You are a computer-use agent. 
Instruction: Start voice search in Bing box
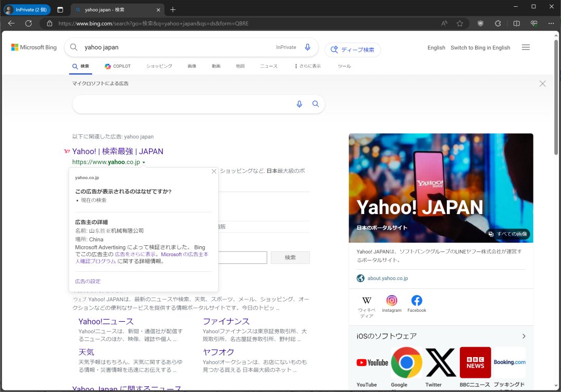pos(307,47)
